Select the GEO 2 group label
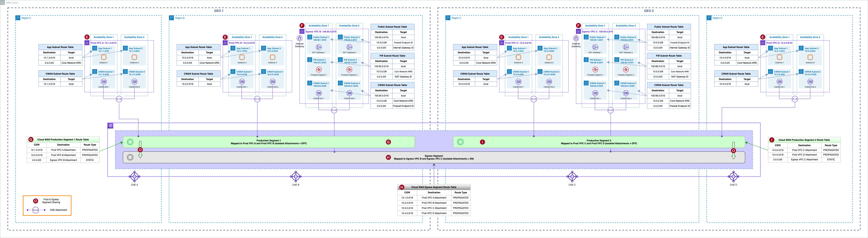868x238 pixels. [x=649, y=11]
